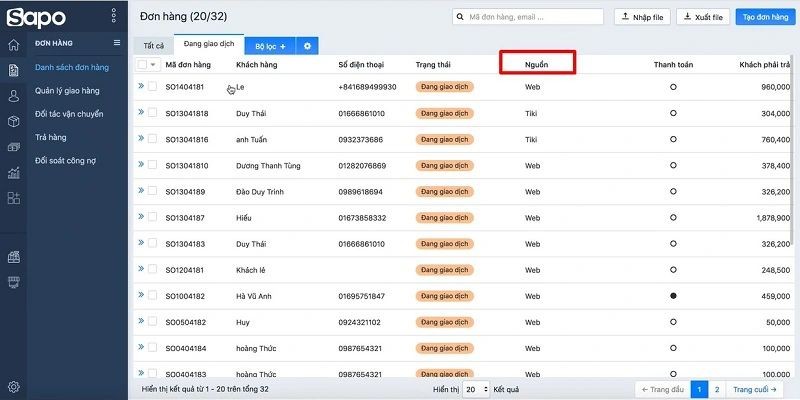Click the Sapo three-dot menu icon

(113, 16)
